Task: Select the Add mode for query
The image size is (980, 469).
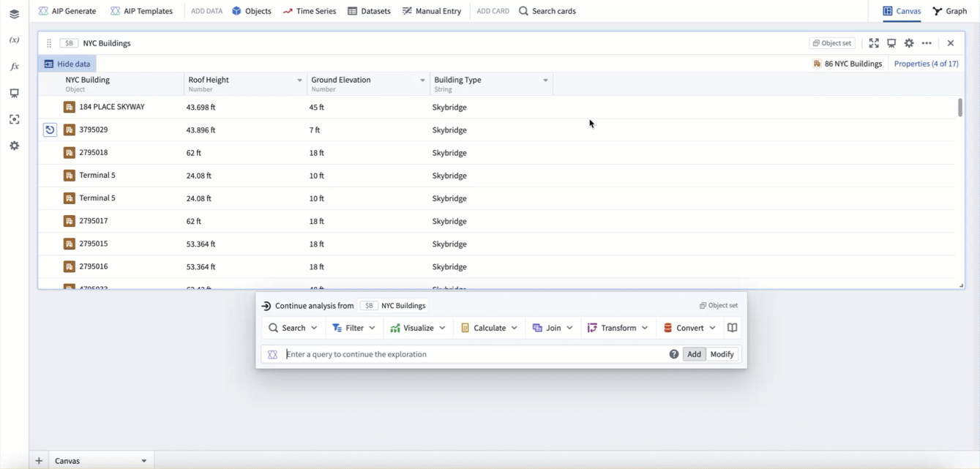Action: click(694, 354)
